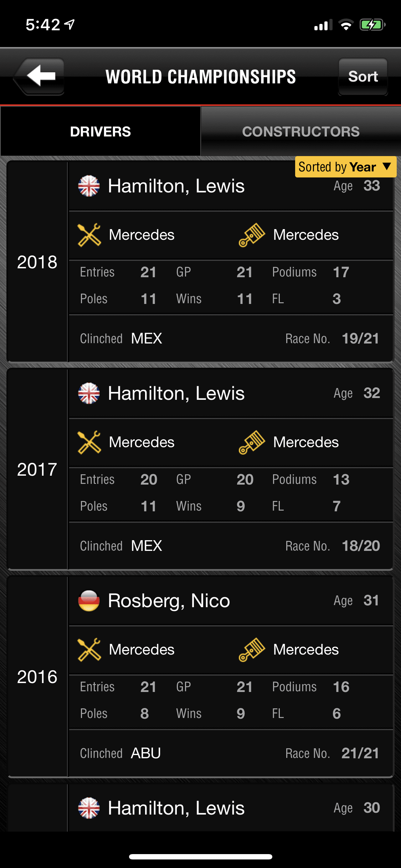Image resolution: width=401 pixels, height=868 pixels.
Task: Click the 2018 engine piston icon
Action: (x=252, y=235)
